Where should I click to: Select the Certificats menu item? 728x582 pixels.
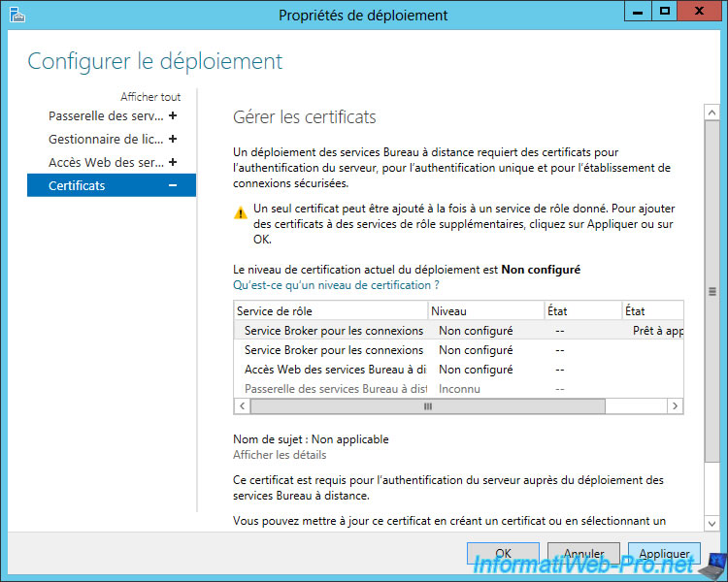point(112,185)
